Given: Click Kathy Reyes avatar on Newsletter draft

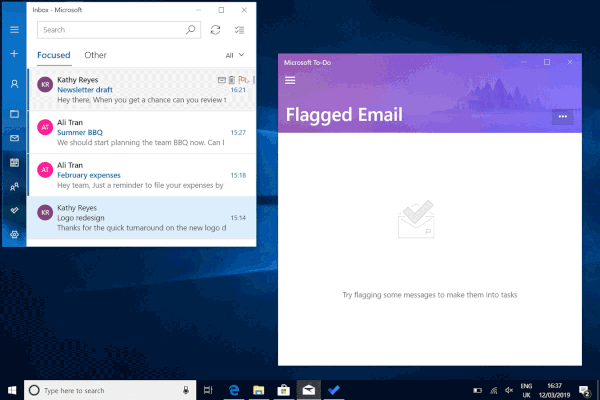Looking at the screenshot, I should pos(45,85).
